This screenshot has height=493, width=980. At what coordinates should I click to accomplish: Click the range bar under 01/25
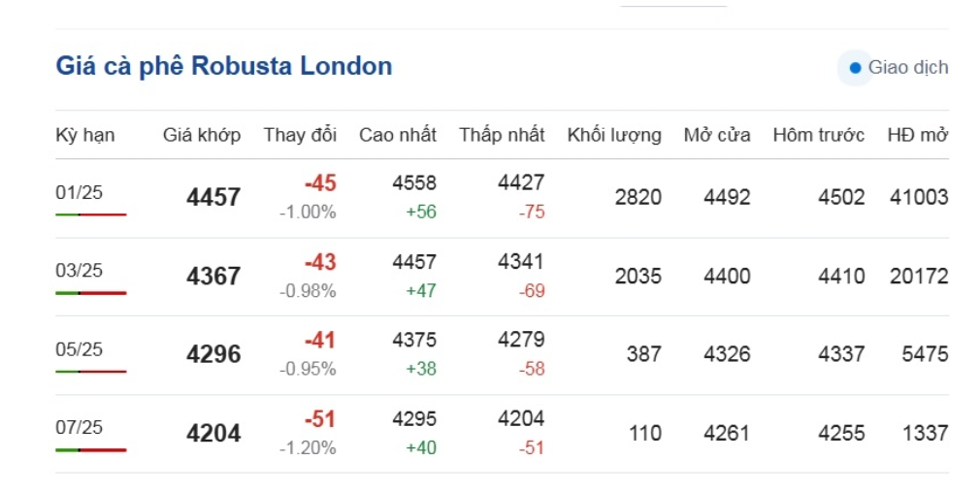90,214
